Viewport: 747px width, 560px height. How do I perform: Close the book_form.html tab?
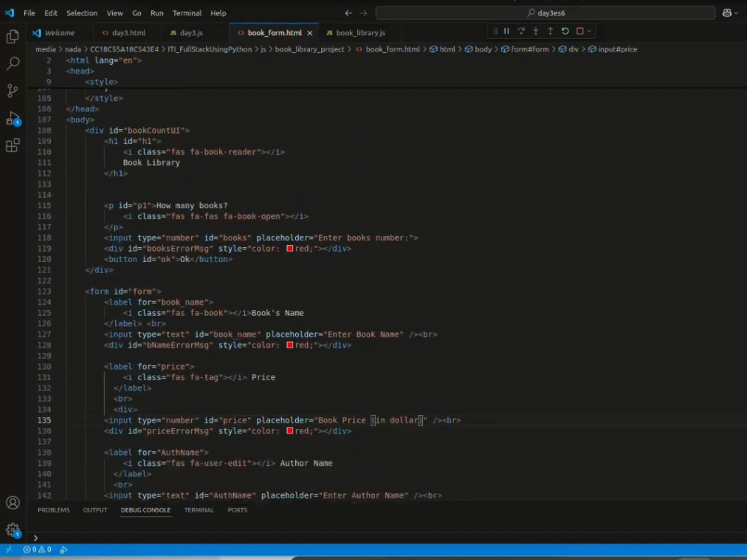[x=310, y=33]
